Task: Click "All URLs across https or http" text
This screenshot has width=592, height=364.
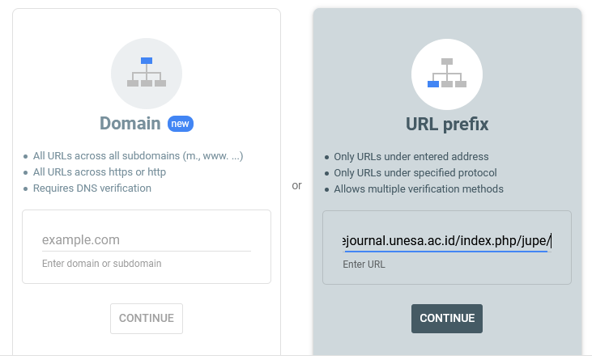Action: tap(99, 171)
